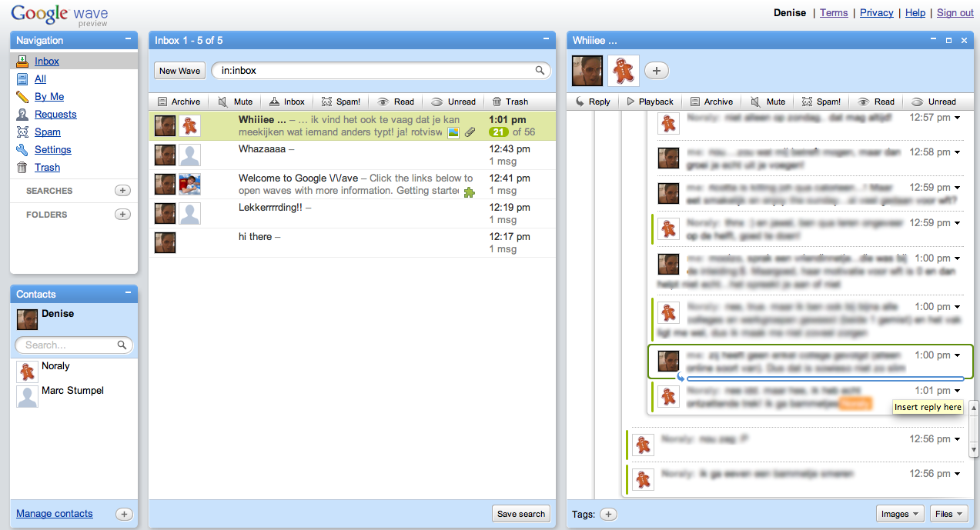Collapse the Navigation panel

(x=128, y=39)
